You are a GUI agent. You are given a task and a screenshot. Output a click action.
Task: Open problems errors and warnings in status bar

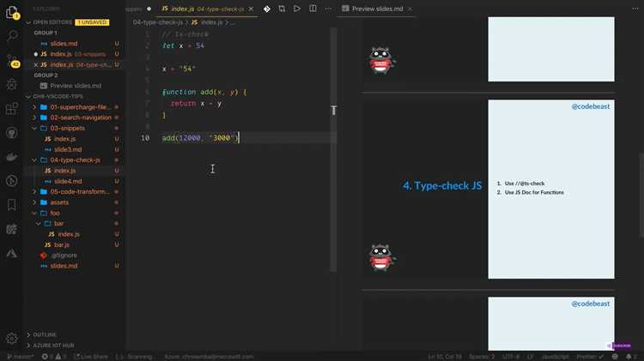(x=54, y=357)
